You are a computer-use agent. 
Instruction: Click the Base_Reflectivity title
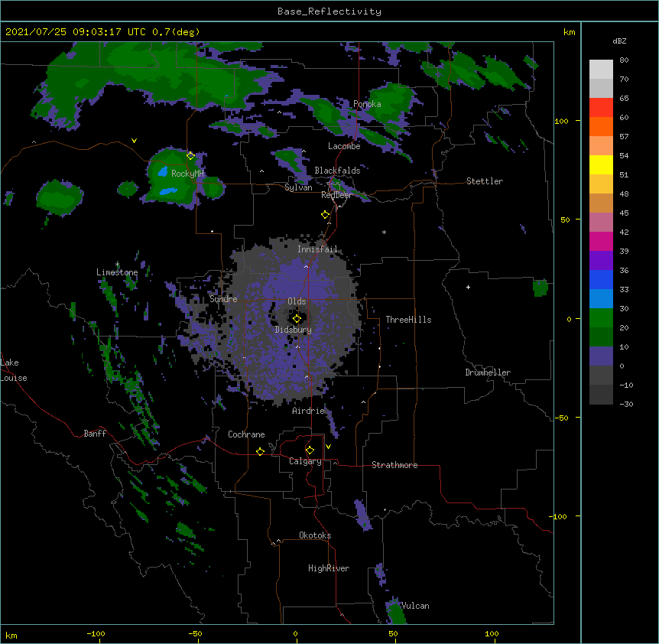[x=329, y=11]
